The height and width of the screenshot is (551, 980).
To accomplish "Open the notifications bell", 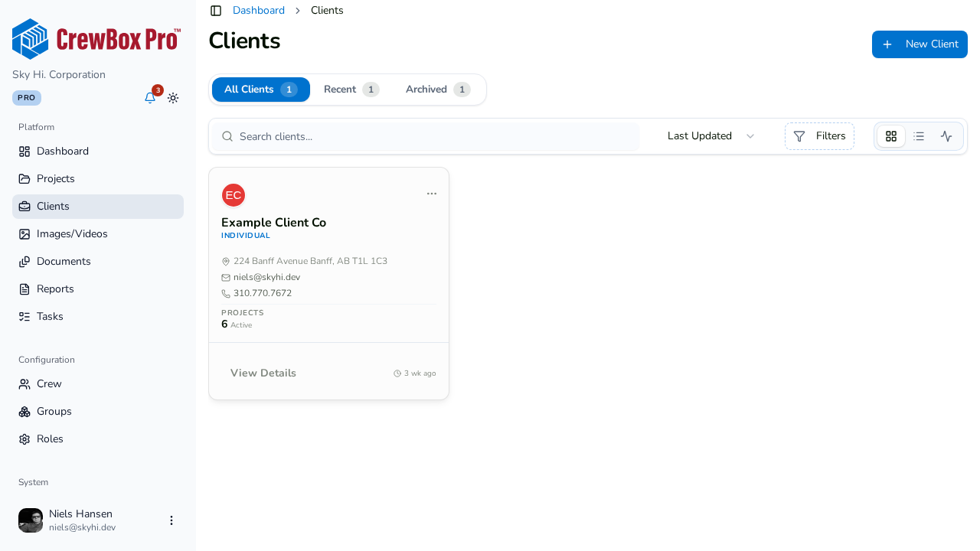I will coord(150,98).
